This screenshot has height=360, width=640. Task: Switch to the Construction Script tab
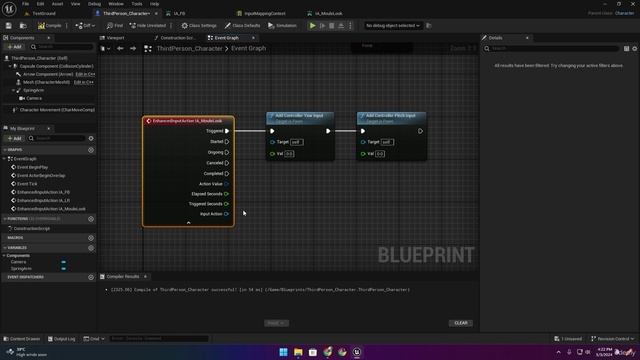tap(177, 38)
